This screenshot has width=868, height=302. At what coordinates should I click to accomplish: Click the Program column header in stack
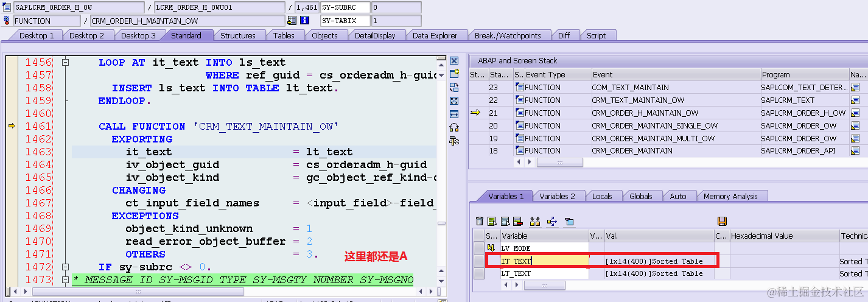[x=804, y=75]
